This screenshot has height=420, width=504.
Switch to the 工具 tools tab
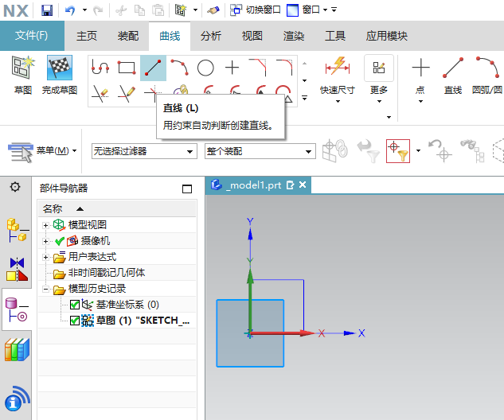click(x=335, y=36)
